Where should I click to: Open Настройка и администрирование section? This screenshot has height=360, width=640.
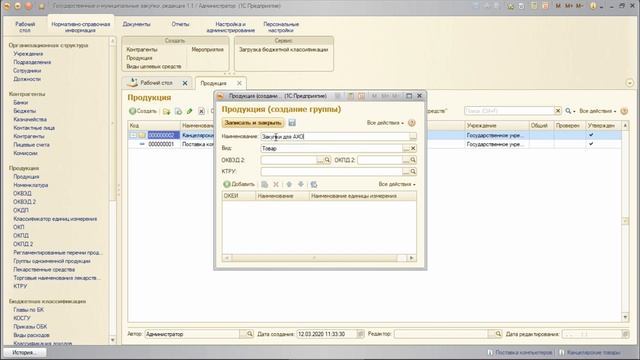pos(231,27)
